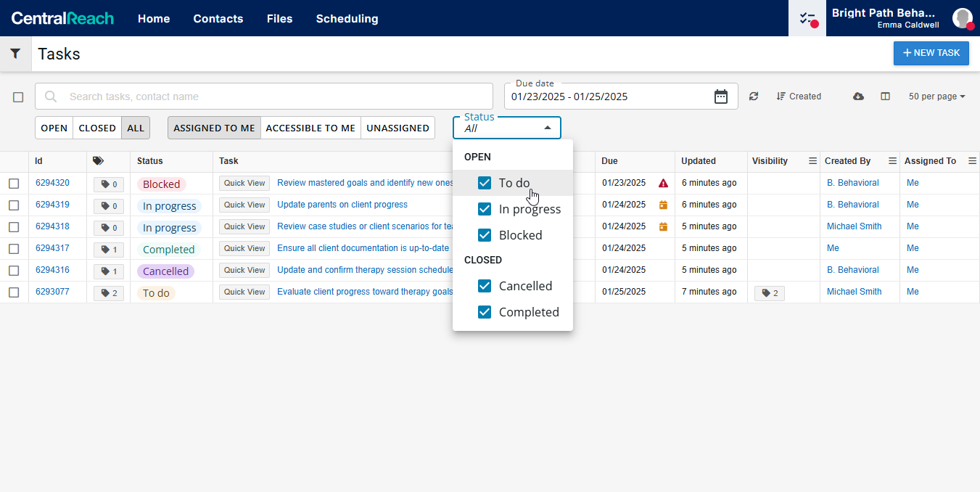
Task: Open the filter funnel panel
Action: click(x=15, y=54)
